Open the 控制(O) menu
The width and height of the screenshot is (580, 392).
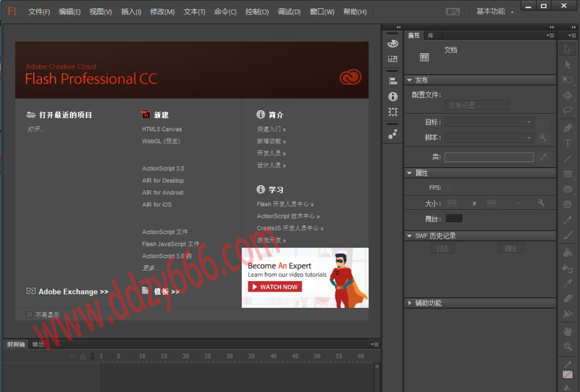click(257, 12)
